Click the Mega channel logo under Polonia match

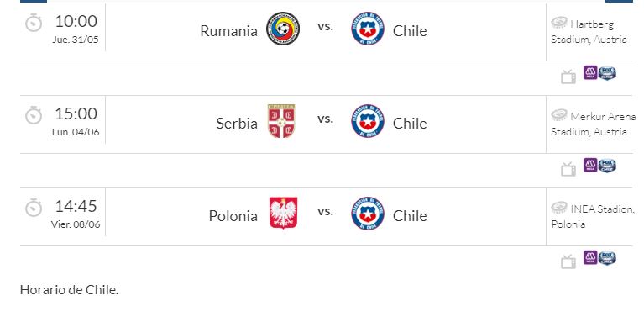590,258
